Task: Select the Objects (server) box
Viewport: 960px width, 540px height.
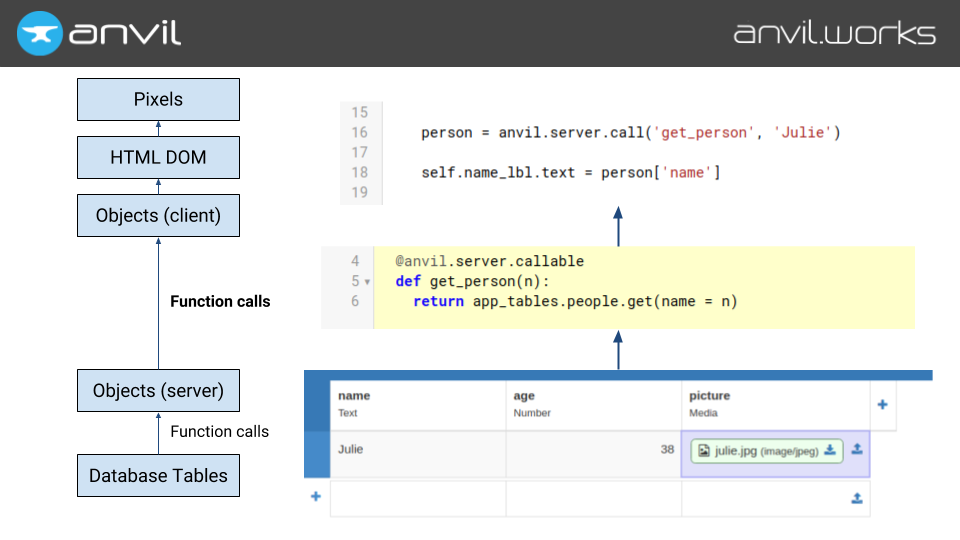Action: pyautogui.click(x=158, y=390)
